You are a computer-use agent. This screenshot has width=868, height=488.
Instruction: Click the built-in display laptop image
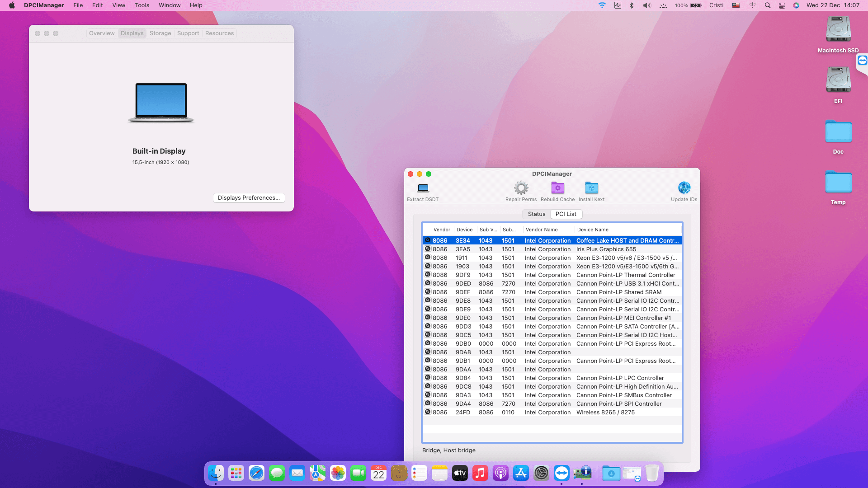click(161, 103)
